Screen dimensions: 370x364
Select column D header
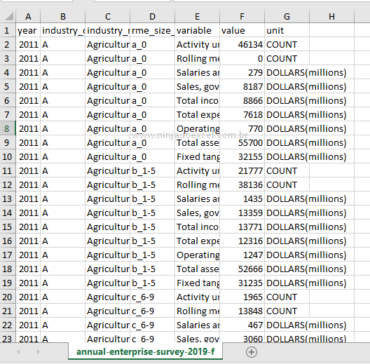(x=152, y=17)
